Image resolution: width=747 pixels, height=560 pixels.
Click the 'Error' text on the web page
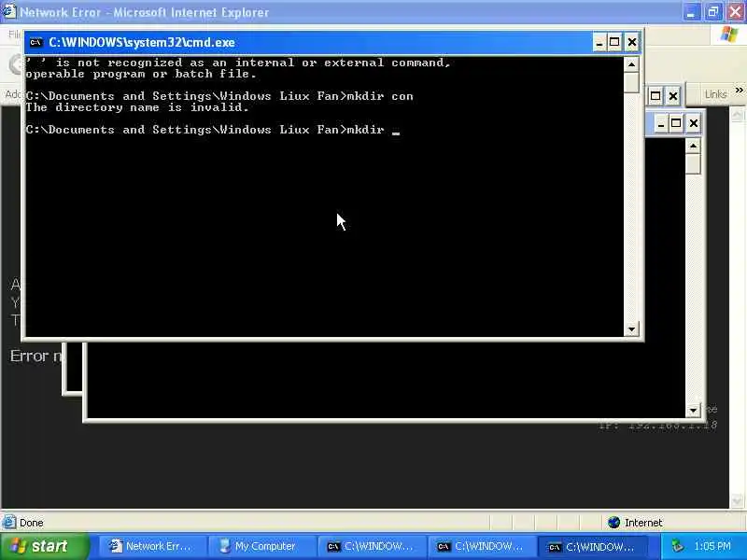pos(29,356)
